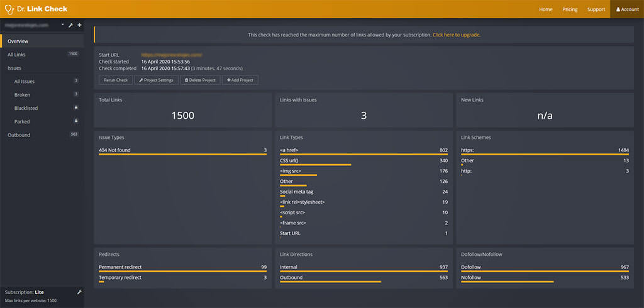Filter by <img src> link type
Image resolution: width=644 pixels, height=308 pixels.
click(364, 172)
